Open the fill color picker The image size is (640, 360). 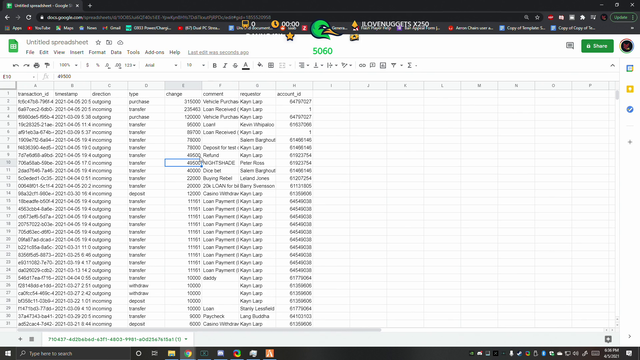pyautogui.click(x=260, y=65)
